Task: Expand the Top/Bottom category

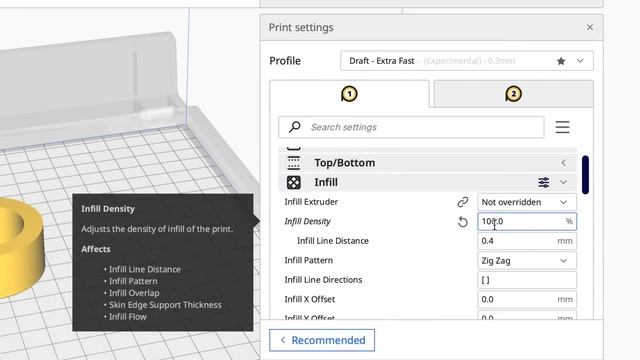Action: [x=563, y=163]
